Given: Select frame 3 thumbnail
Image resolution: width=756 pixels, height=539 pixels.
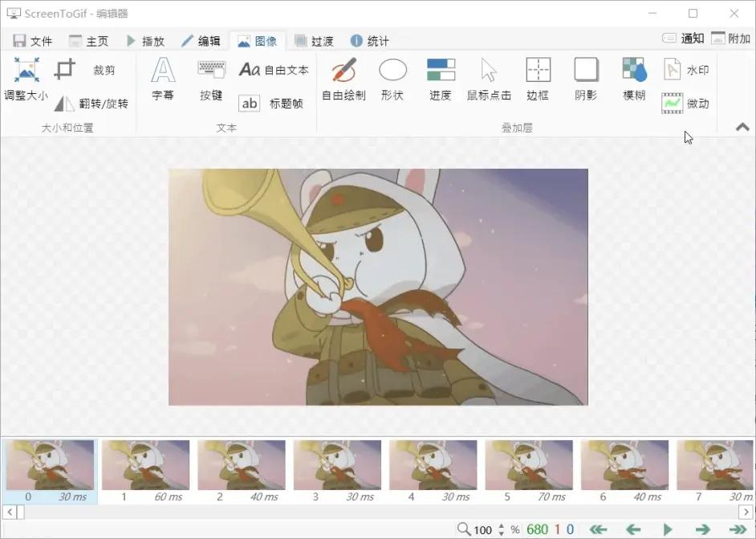Looking at the screenshot, I should (338, 472).
